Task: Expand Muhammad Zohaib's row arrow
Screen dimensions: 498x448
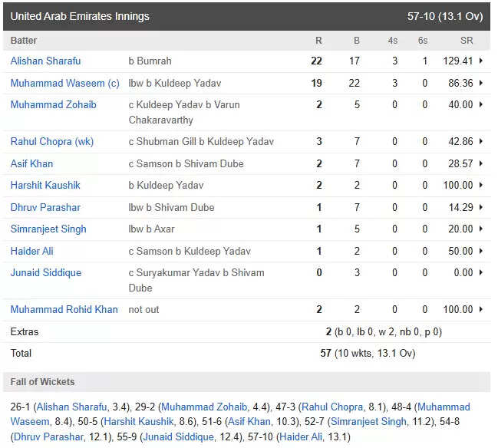Action: tap(481, 104)
